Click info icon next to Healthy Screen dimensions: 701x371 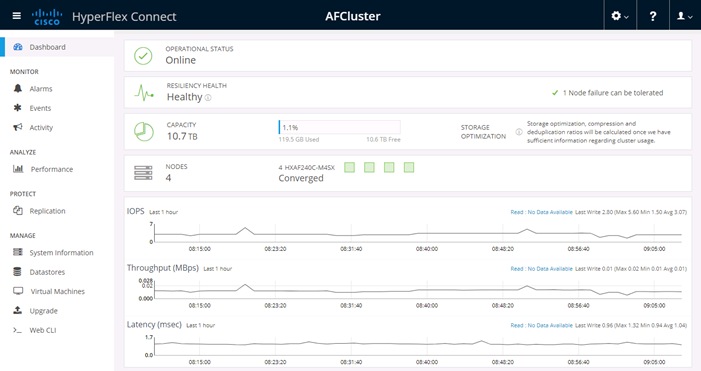(208, 97)
